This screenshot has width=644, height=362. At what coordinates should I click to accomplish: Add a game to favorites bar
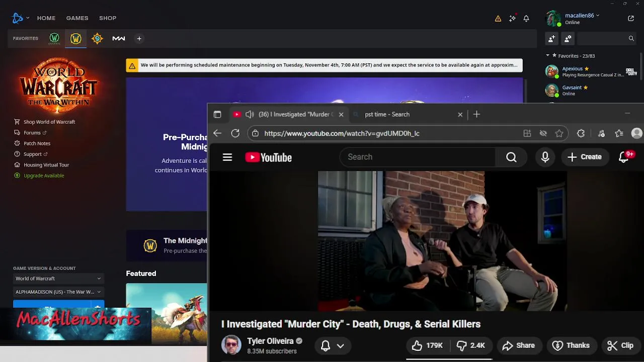coord(139,38)
